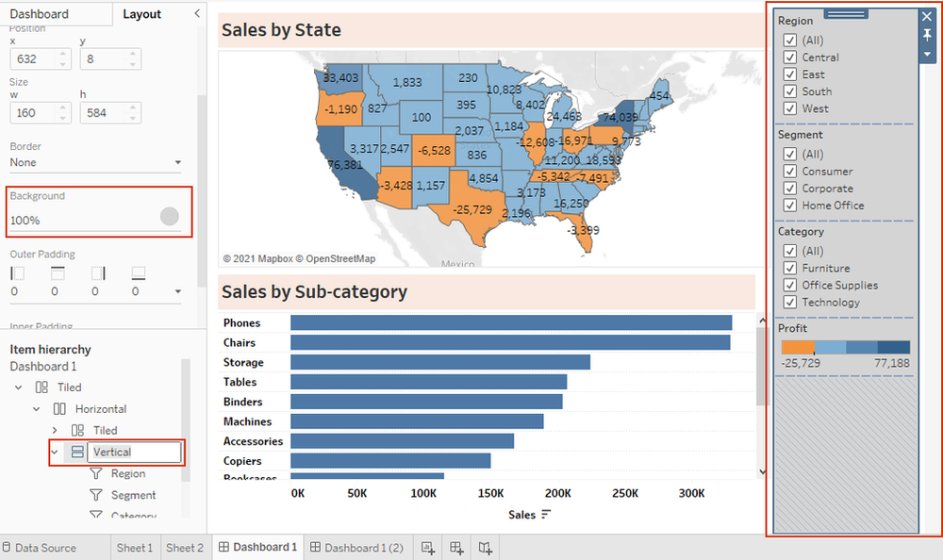Uncheck Furniture in the Category filter
The height and width of the screenshot is (560, 943).
tap(790, 268)
